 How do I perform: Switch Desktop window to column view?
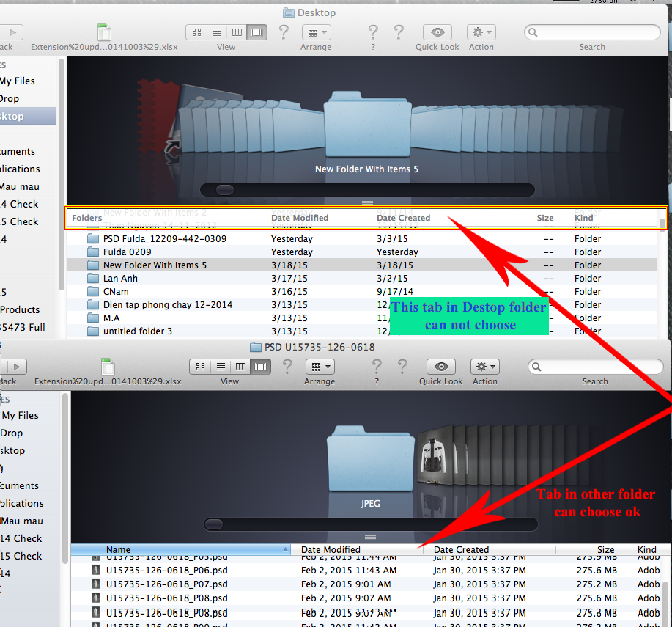tap(237, 32)
